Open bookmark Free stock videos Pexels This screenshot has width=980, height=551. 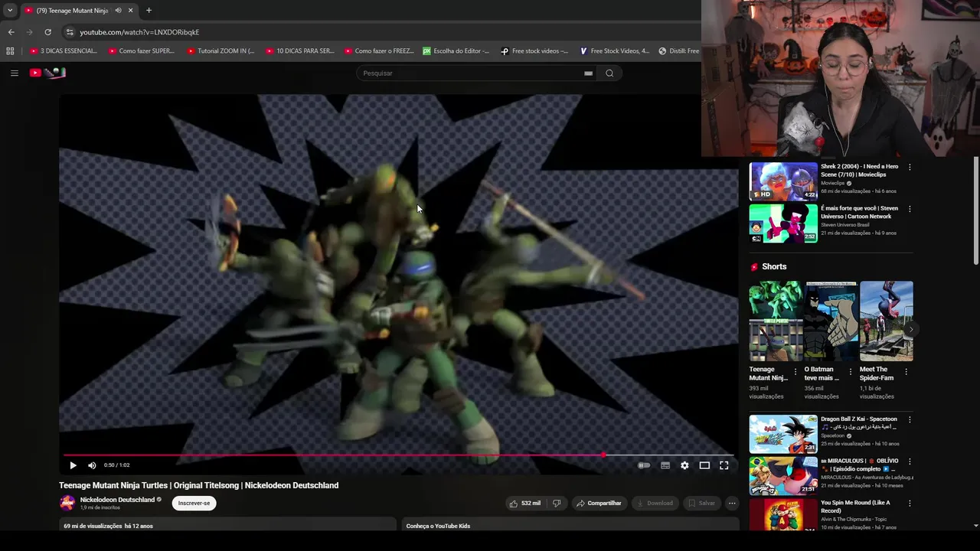tap(534, 51)
